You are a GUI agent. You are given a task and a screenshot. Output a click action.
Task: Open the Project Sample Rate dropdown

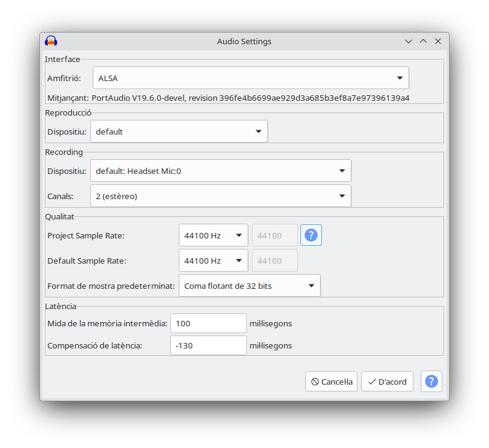pyautogui.click(x=213, y=235)
